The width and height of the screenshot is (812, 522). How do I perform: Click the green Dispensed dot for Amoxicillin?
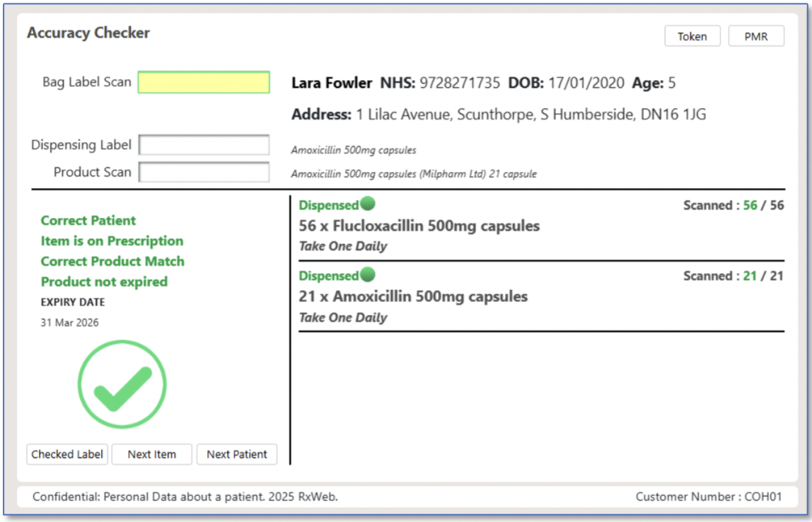pyautogui.click(x=367, y=275)
